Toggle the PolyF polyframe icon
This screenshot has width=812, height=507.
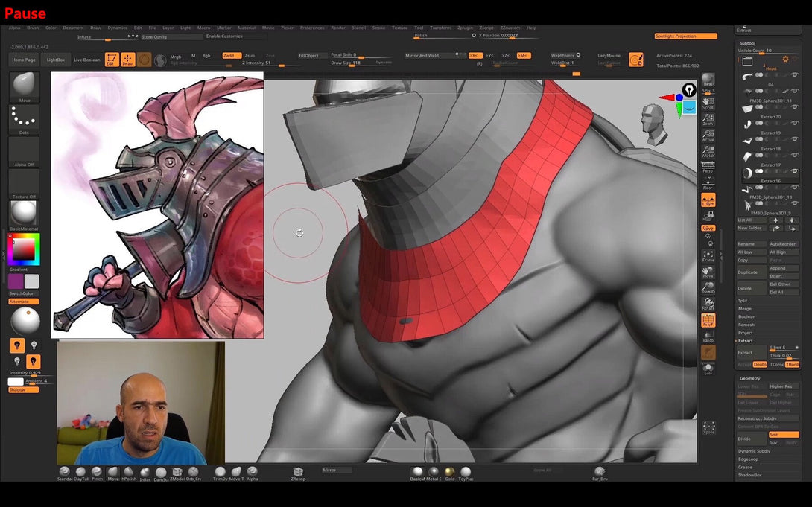coord(708,320)
